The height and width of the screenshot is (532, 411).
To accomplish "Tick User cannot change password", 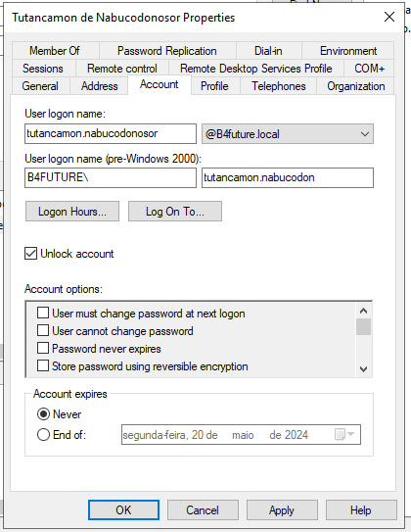I will click(43, 330).
